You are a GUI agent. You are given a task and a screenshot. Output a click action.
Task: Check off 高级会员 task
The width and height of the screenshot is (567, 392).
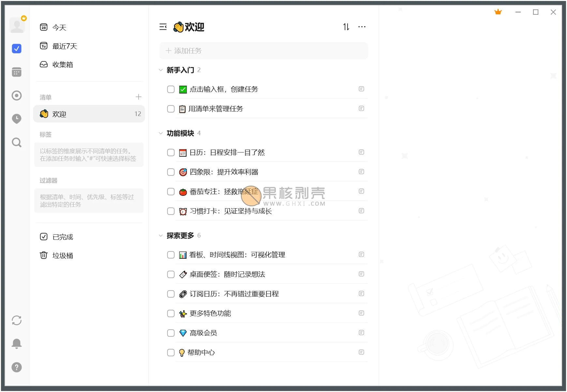tap(171, 333)
